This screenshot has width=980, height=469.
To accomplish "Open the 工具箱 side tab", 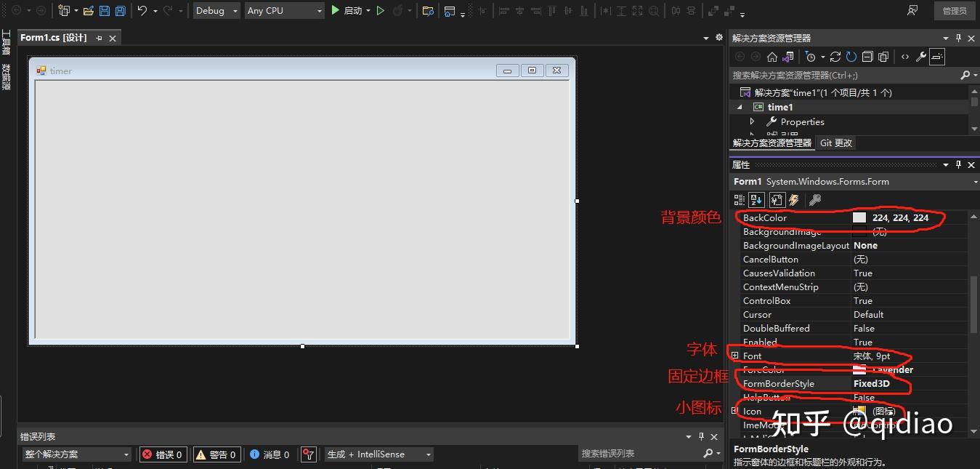I will click(x=6, y=42).
